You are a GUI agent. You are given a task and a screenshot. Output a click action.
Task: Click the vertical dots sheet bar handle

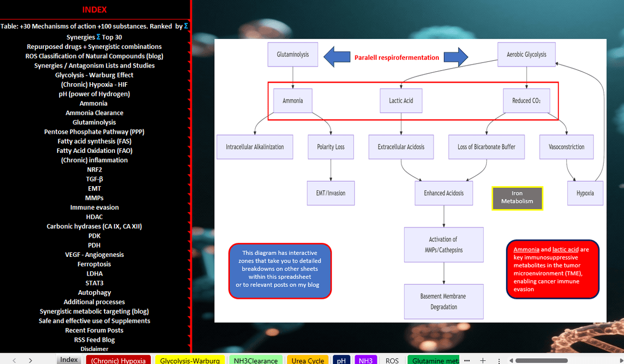pyautogui.click(x=499, y=360)
